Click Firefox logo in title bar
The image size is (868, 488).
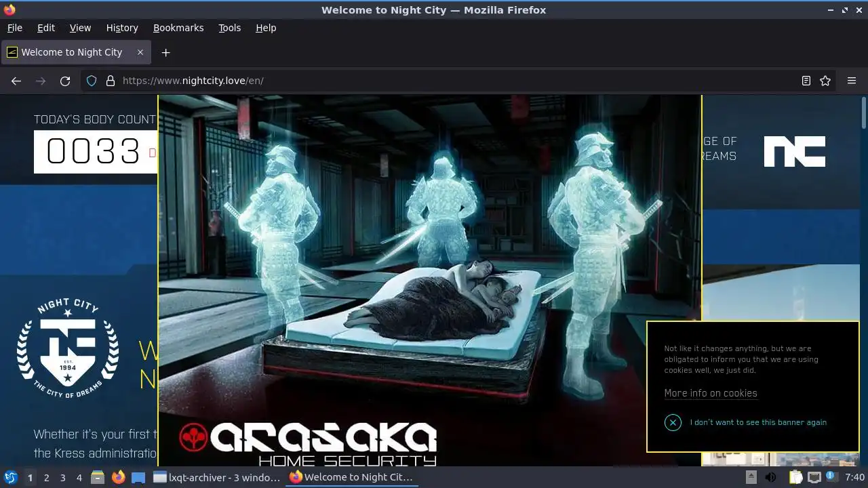click(x=9, y=9)
